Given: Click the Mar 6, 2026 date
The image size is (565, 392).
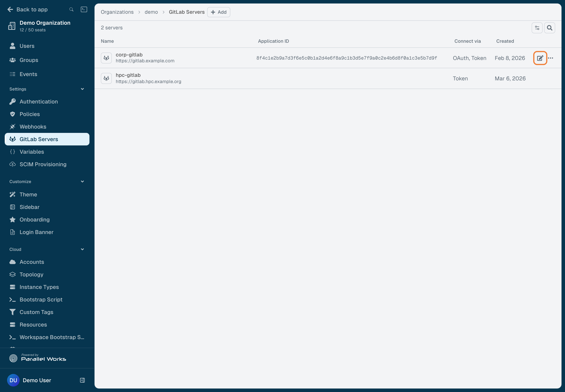Looking at the screenshot, I should click(510, 78).
